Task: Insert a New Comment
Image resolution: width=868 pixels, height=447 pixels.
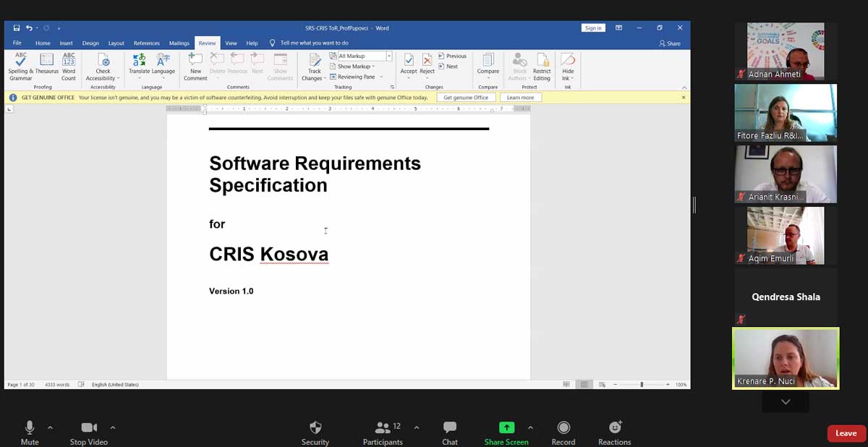Action: click(195, 65)
